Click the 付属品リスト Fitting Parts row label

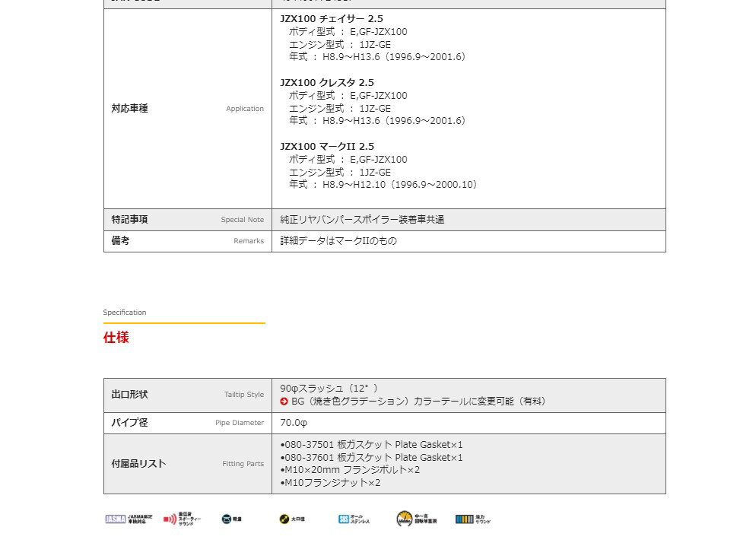(x=138, y=464)
